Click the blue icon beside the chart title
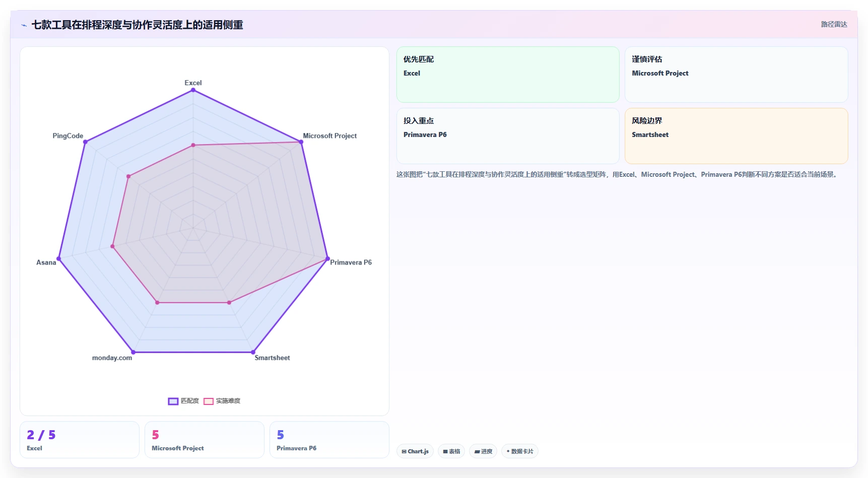 24,25
